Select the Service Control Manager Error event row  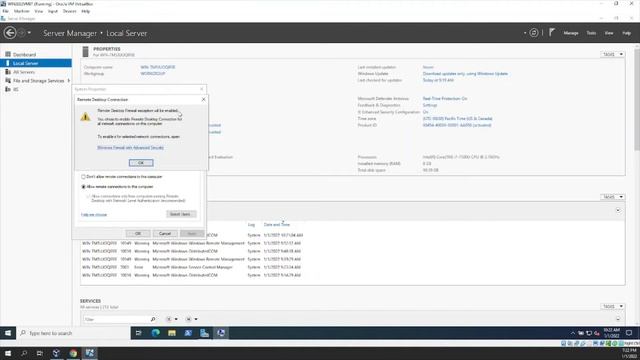click(x=192, y=267)
